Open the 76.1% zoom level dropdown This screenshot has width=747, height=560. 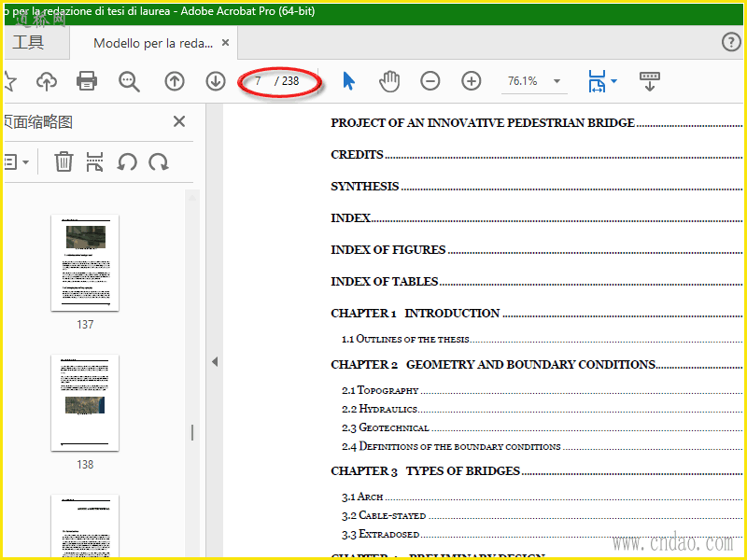pyautogui.click(x=557, y=81)
